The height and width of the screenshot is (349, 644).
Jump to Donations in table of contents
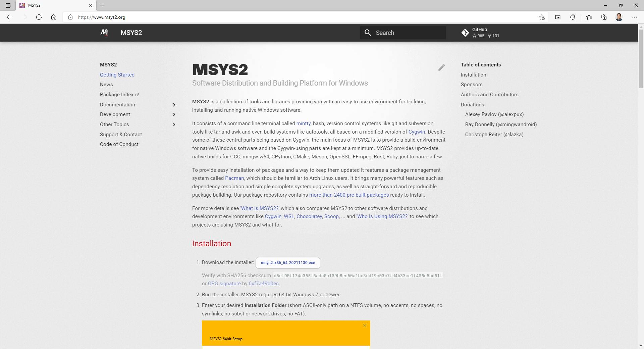(x=472, y=105)
